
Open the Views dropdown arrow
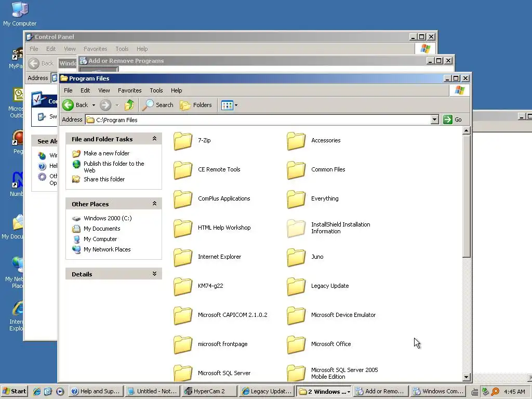tap(236, 105)
